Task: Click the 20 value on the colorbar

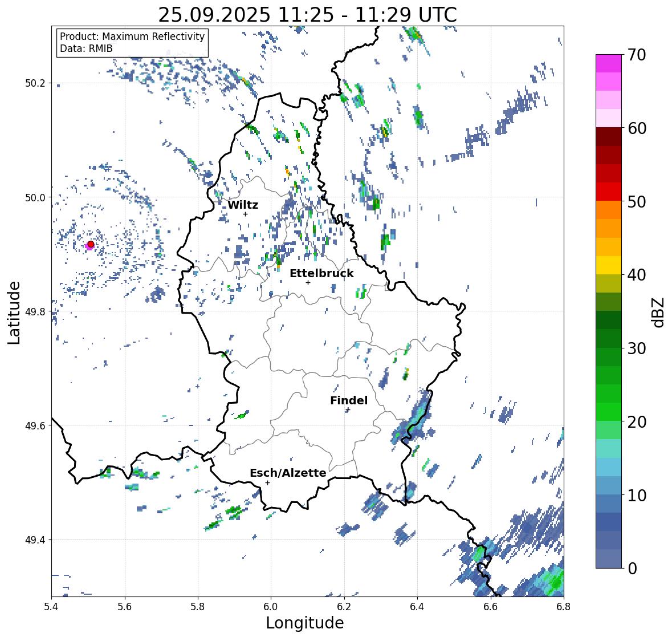Action: click(637, 422)
